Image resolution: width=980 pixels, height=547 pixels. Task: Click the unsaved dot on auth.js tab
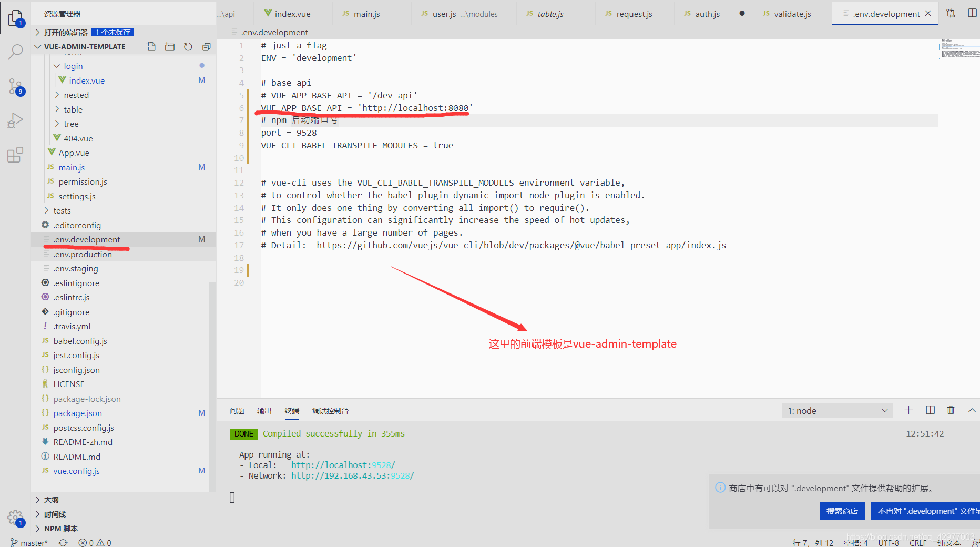[x=742, y=14]
